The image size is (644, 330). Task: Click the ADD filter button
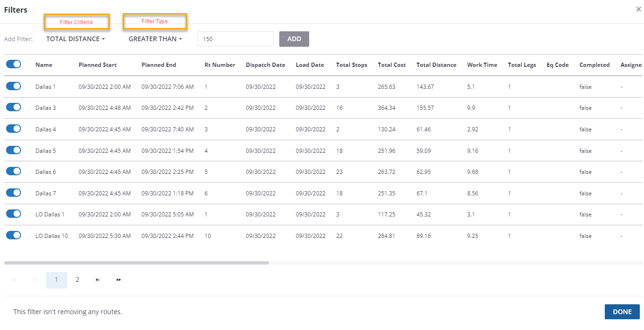click(x=294, y=39)
